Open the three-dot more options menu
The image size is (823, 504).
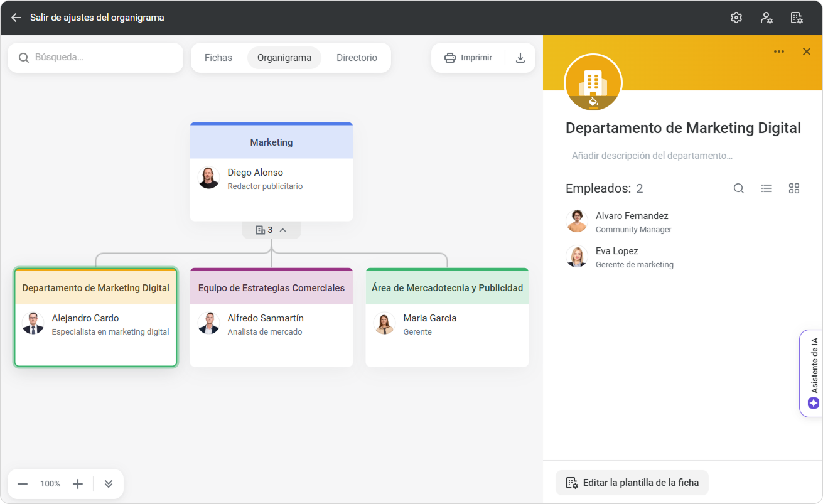[x=779, y=51]
